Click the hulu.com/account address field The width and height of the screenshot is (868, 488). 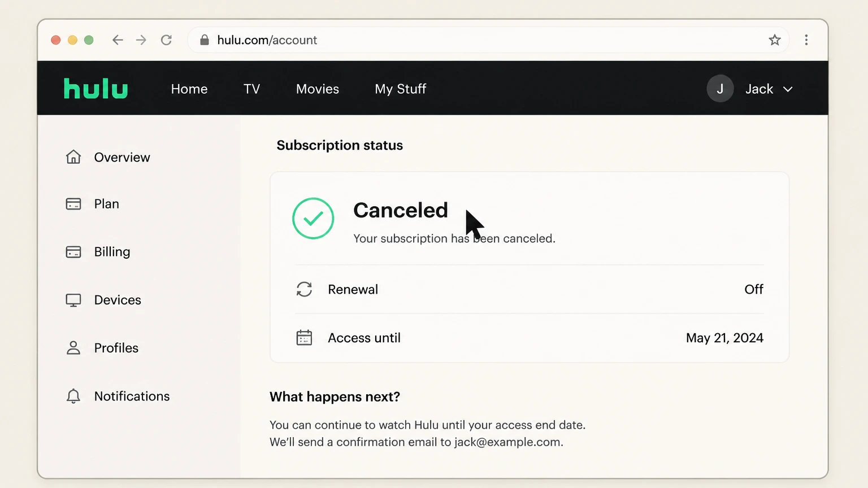(488, 40)
